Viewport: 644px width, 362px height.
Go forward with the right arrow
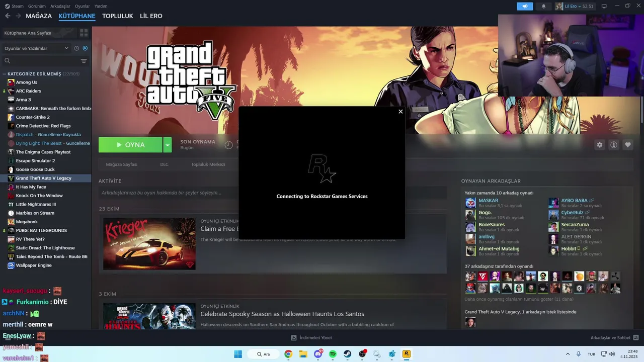click(x=18, y=16)
